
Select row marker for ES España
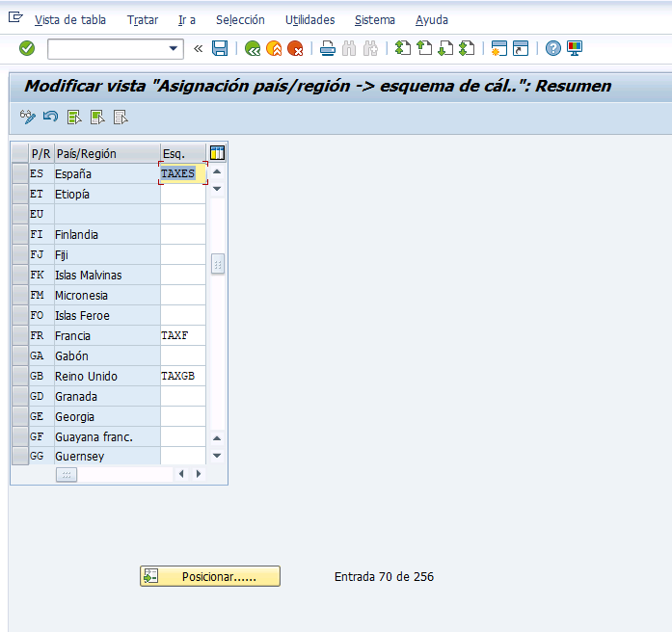pyautogui.click(x=20, y=173)
